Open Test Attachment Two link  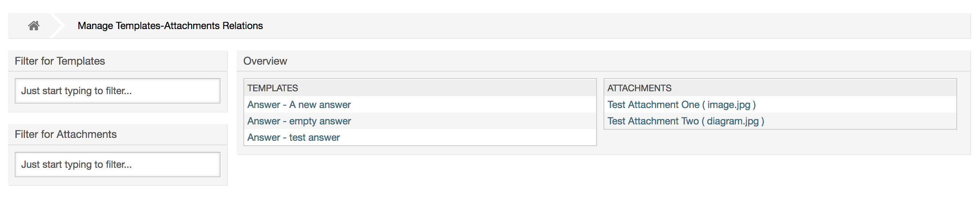click(653, 121)
